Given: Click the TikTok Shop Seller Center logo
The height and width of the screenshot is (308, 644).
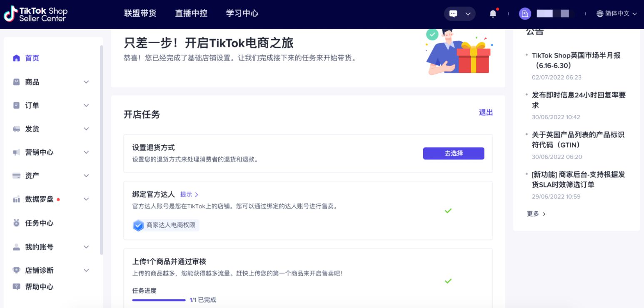Looking at the screenshot, I should [35, 14].
